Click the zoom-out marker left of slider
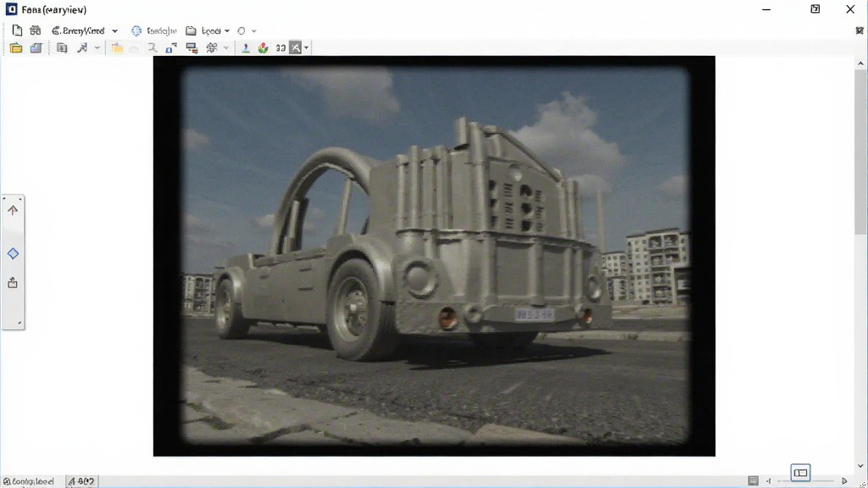Image resolution: width=868 pixels, height=488 pixels. click(x=768, y=481)
